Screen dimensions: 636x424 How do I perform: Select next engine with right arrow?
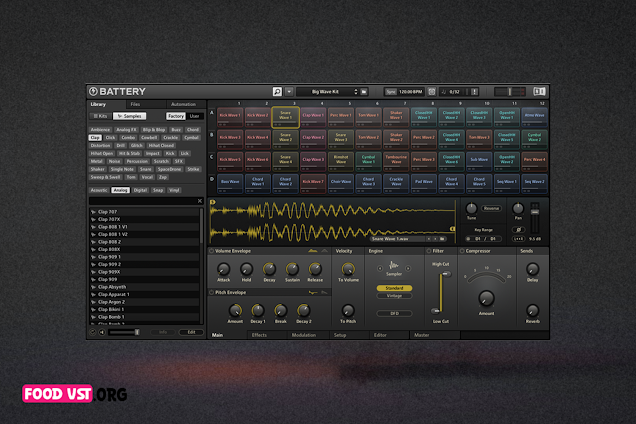pos(408,268)
